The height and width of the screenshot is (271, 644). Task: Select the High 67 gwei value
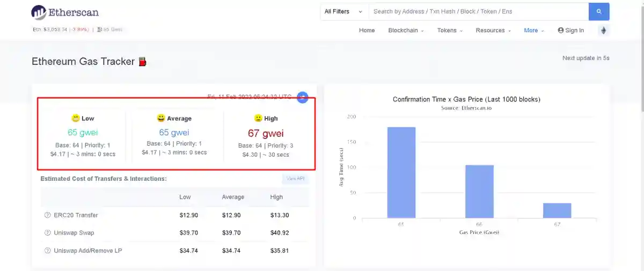click(266, 133)
